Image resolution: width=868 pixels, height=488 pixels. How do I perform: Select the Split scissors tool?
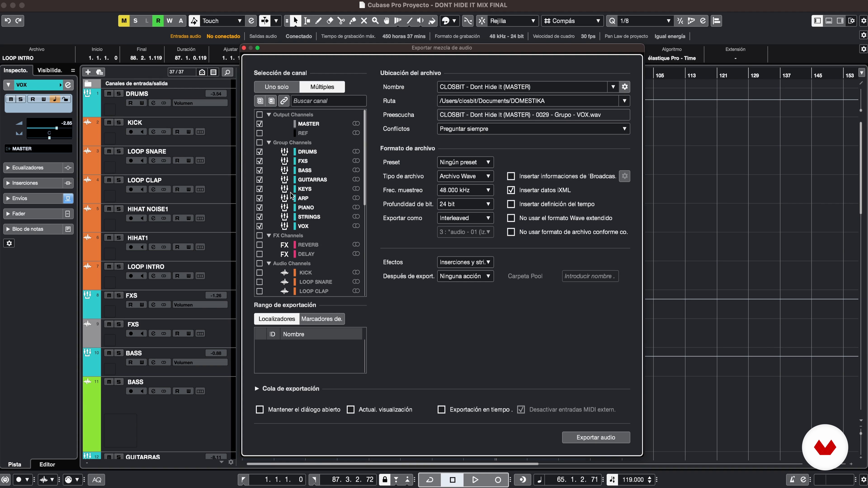(x=341, y=21)
